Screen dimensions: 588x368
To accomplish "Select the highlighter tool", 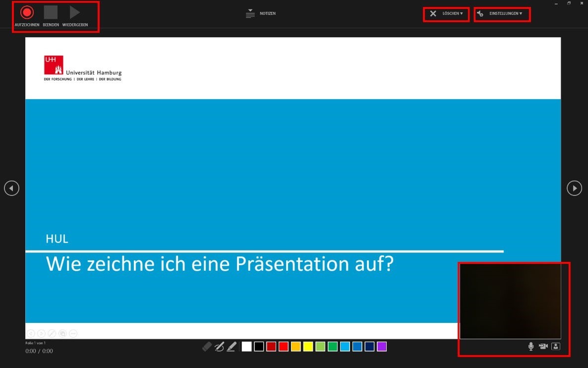I will tap(232, 347).
